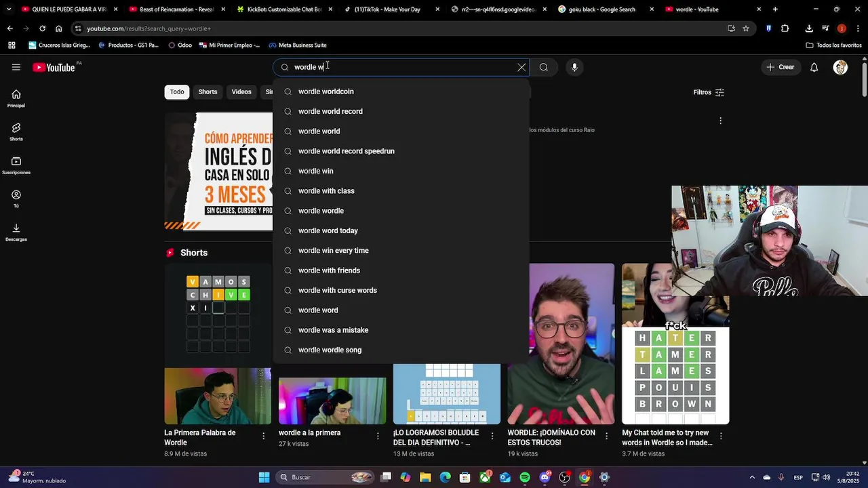Choose suggestion wordle with class
The height and width of the screenshot is (488, 868).
[x=401, y=191]
